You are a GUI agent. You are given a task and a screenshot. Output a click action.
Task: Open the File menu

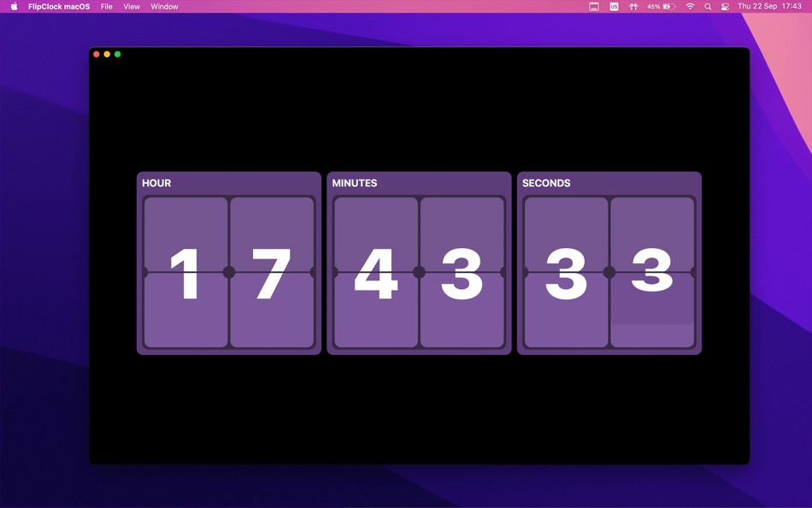pos(107,6)
